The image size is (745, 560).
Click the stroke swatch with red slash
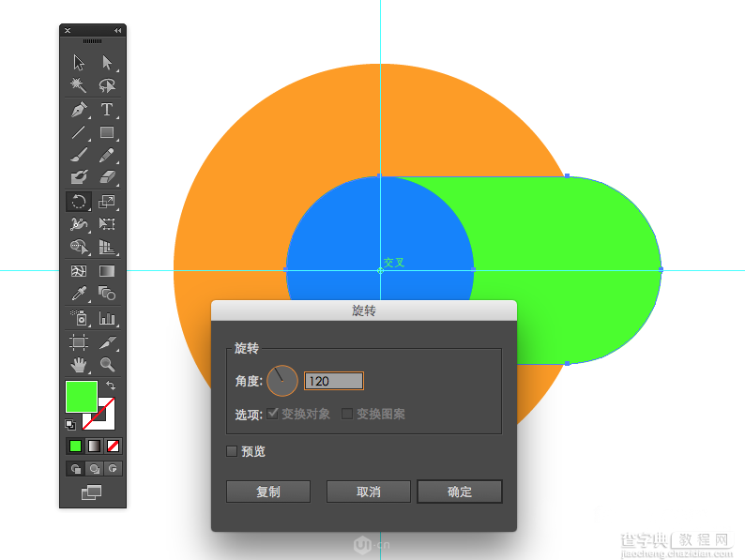pyautogui.click(x=107, y=421)
